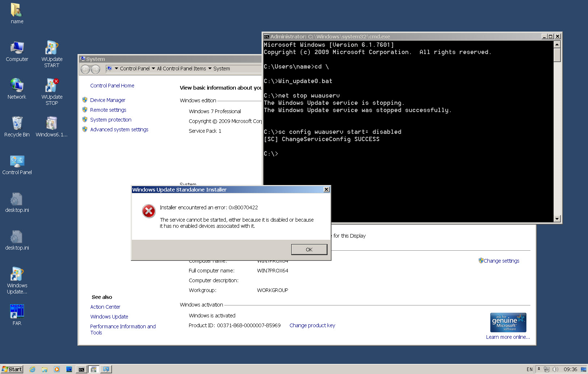Open Action Center link

105,307
